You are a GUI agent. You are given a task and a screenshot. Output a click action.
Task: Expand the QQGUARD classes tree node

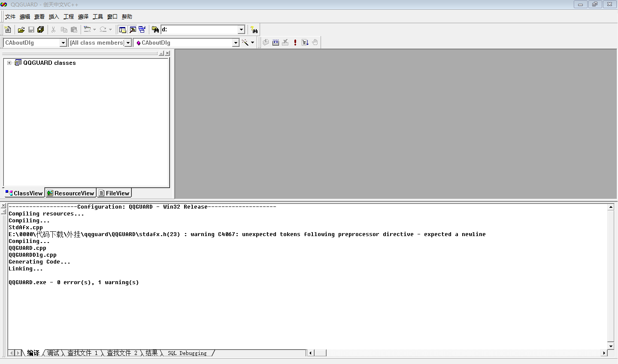[9, 63]
